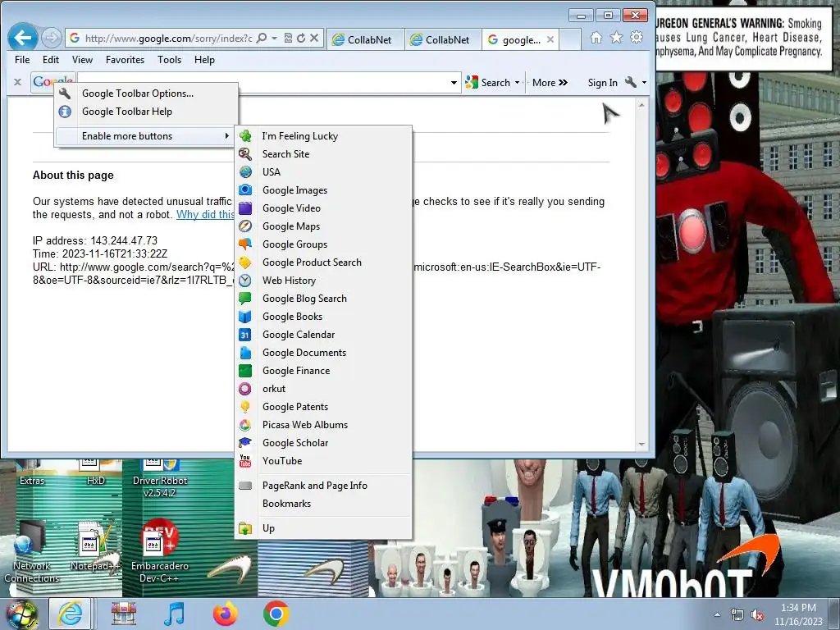Click the orkut icon

coord(245,389)
